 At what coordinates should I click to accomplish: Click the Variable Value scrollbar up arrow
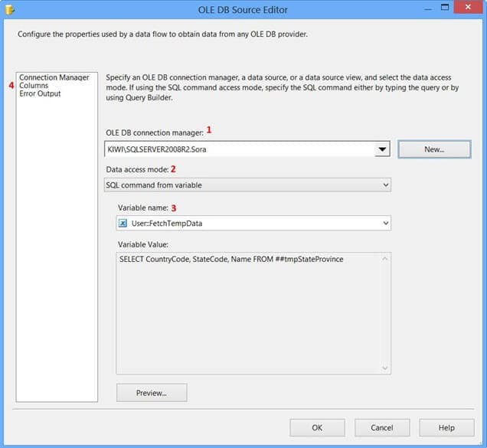tap(385, 259)
